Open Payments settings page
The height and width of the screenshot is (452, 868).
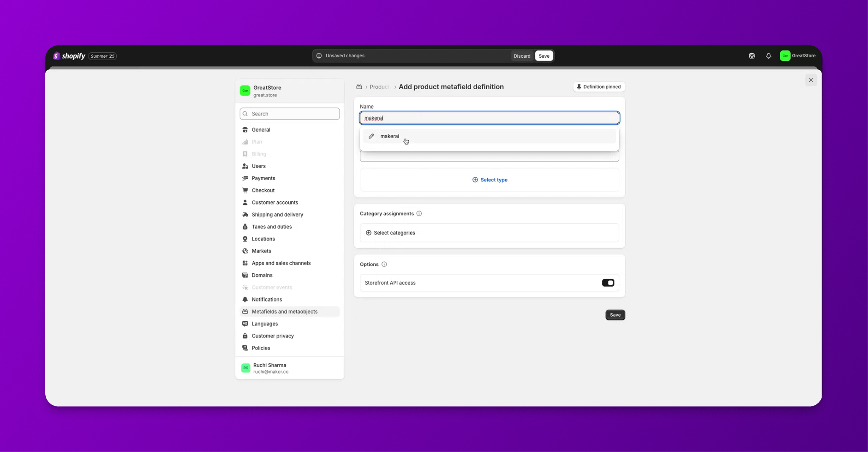(x=263, y=178)
